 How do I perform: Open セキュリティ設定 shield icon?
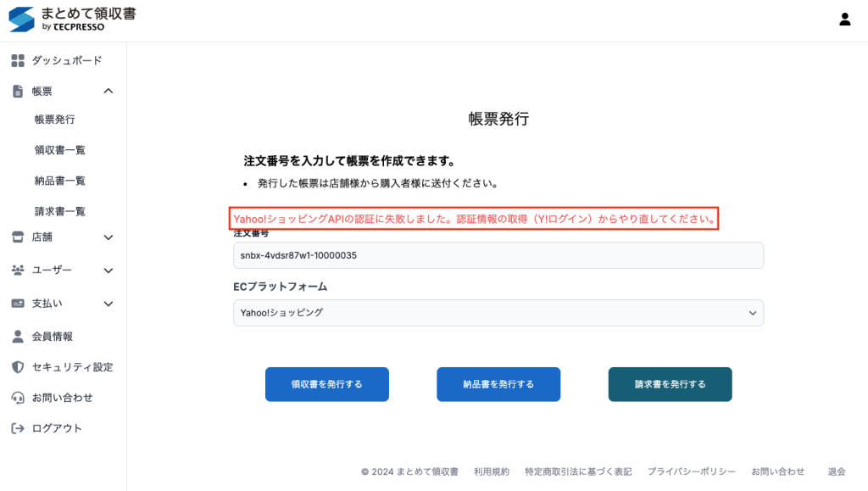pos(18,367)
